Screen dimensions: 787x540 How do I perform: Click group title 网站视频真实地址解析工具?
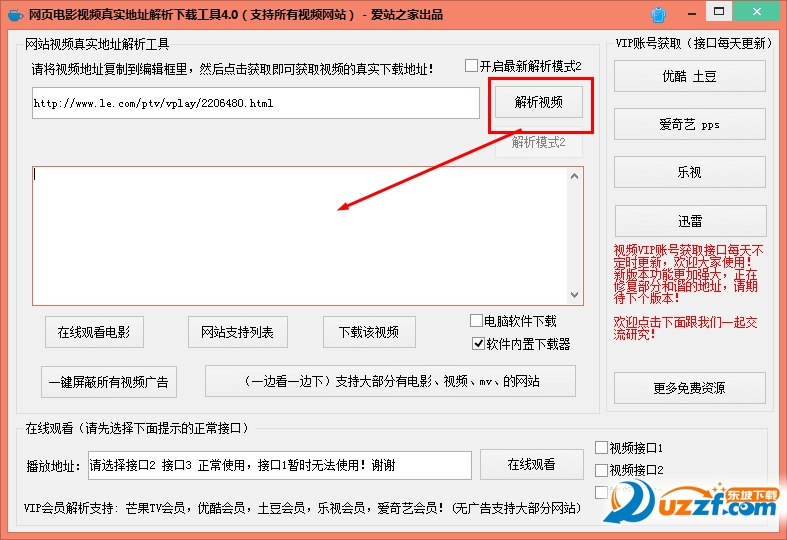[x=97, y=44]
